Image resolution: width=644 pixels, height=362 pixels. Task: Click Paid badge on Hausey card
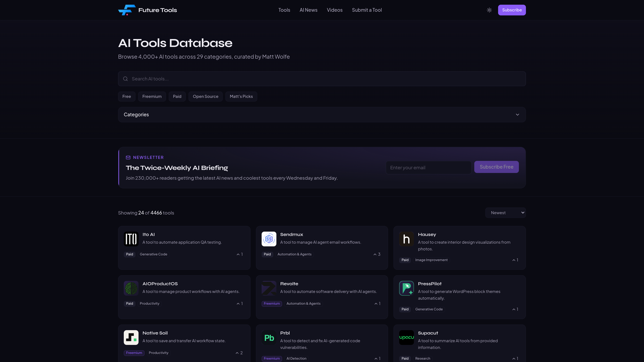click(x=405, y=260)
